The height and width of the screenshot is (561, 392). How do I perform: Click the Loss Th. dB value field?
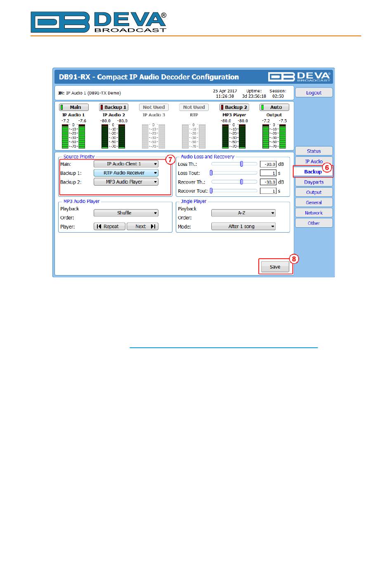[x=268, y=164]
